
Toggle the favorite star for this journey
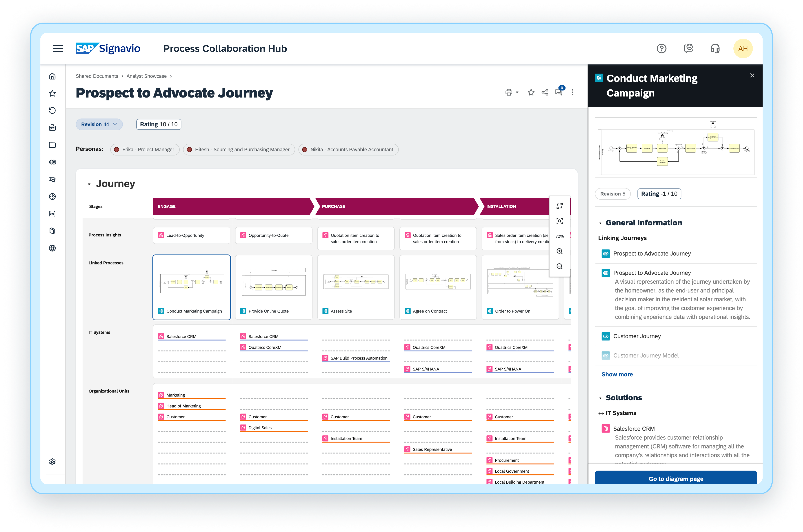(x=531, y=92)
